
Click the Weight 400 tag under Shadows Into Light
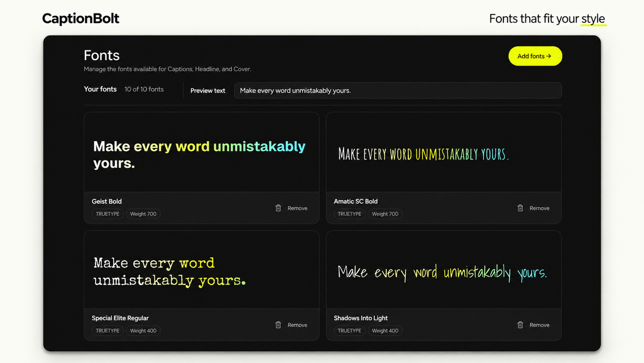[385, 330]
